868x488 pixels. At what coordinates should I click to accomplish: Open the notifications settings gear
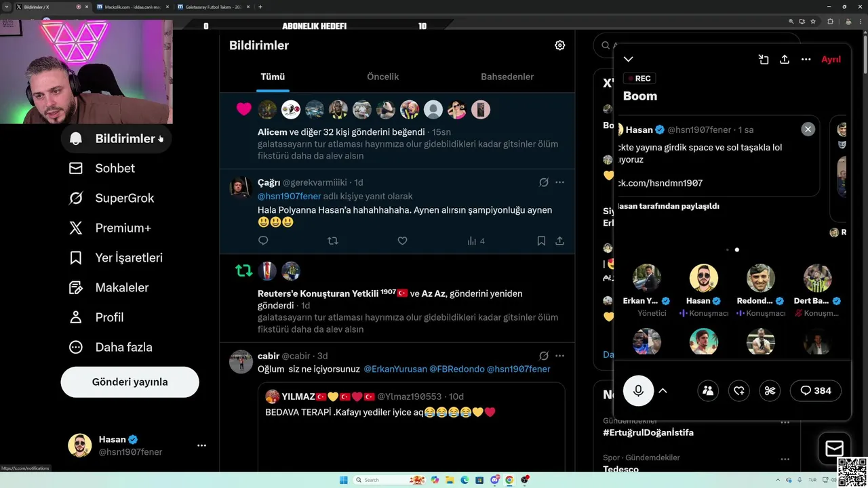[x=559, y=45]
